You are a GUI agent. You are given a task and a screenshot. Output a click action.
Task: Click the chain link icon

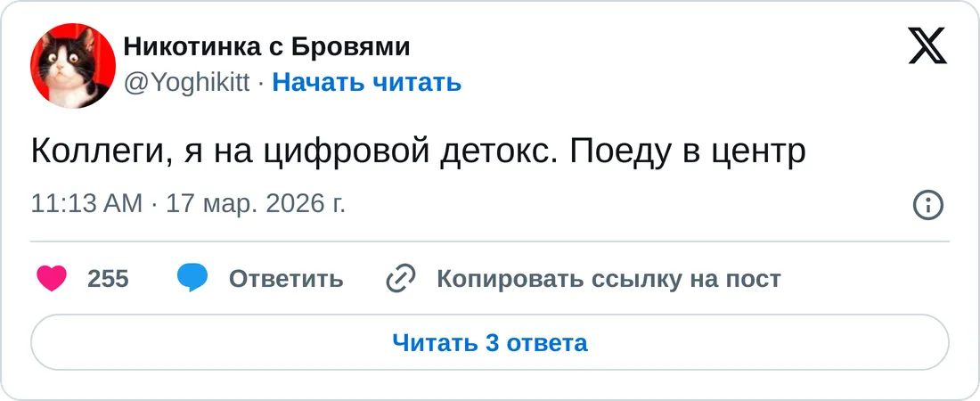[401, 279]
